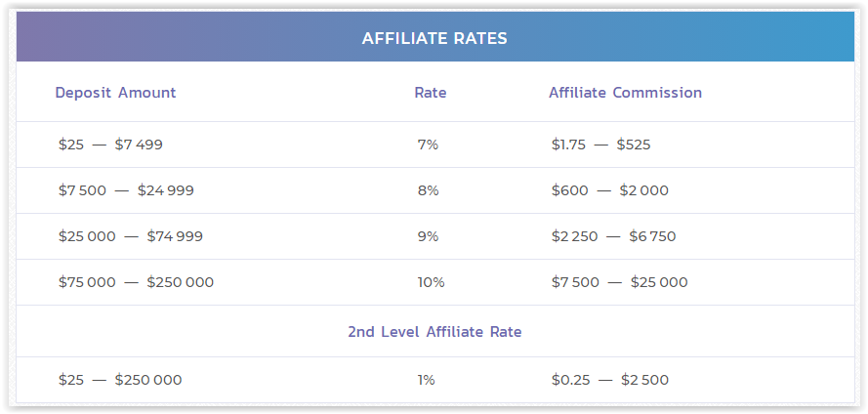Click the $7 500 — $24 999 deposit cell
Viewport: 868px width, 414px height.
pyautogui.click(x=126, y=190)
